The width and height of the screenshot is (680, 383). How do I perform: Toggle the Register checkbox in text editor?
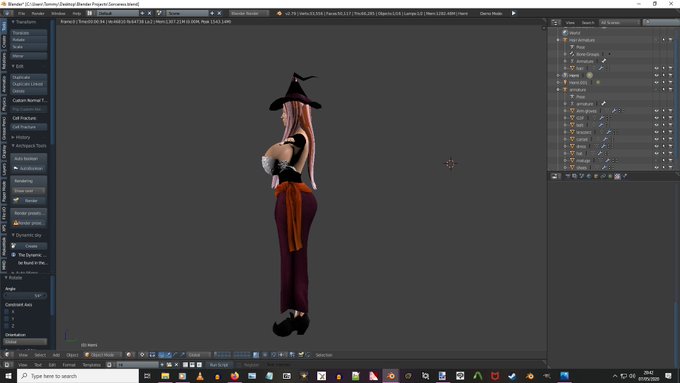239,365
